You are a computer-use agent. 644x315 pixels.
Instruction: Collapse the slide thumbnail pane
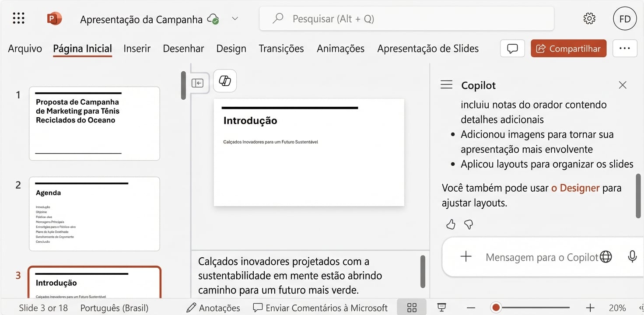199,82
